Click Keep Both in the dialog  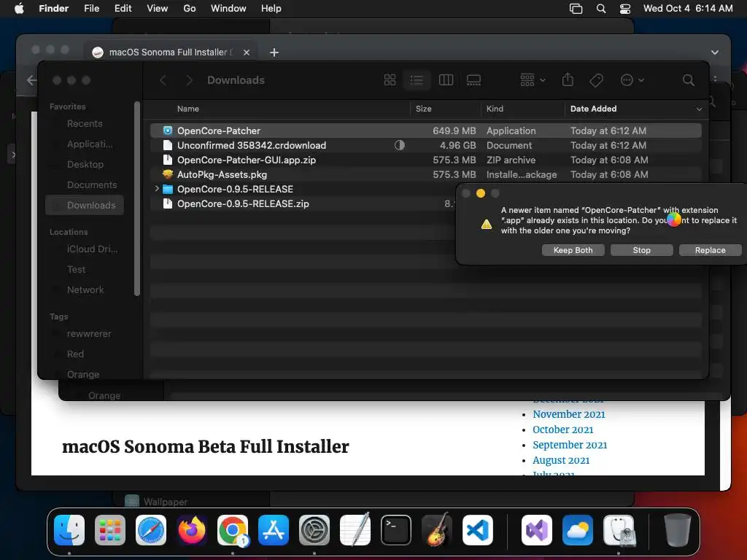point(573,250)
